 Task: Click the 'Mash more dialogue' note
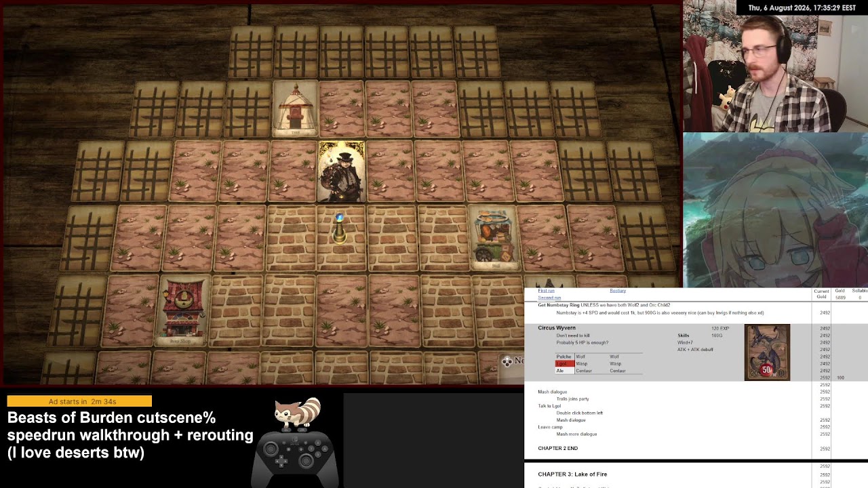(576, 434)
